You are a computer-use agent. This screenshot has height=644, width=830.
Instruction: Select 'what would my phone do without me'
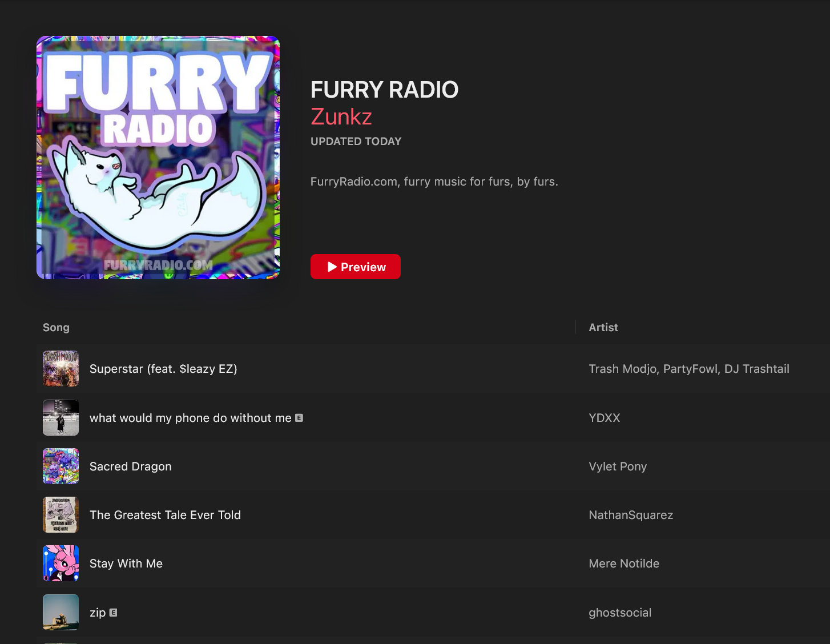click(x=190, y=418)
